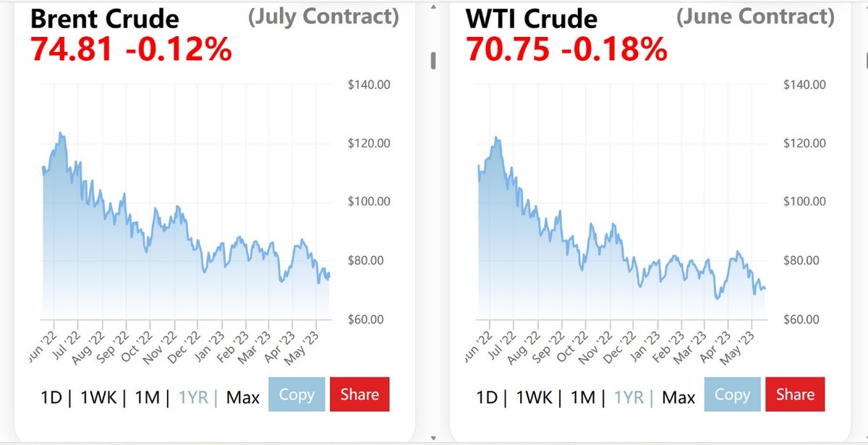The width and height of the screenshot is (868, 445).
Task: Click the scroll up arrow
Action: click(x=433, y=7)
